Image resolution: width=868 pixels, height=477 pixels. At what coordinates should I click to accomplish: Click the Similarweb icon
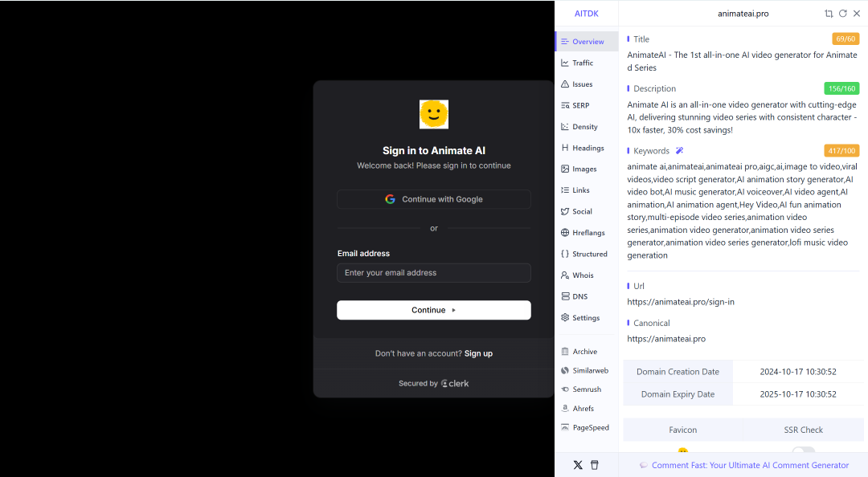[x=565, y=371]
